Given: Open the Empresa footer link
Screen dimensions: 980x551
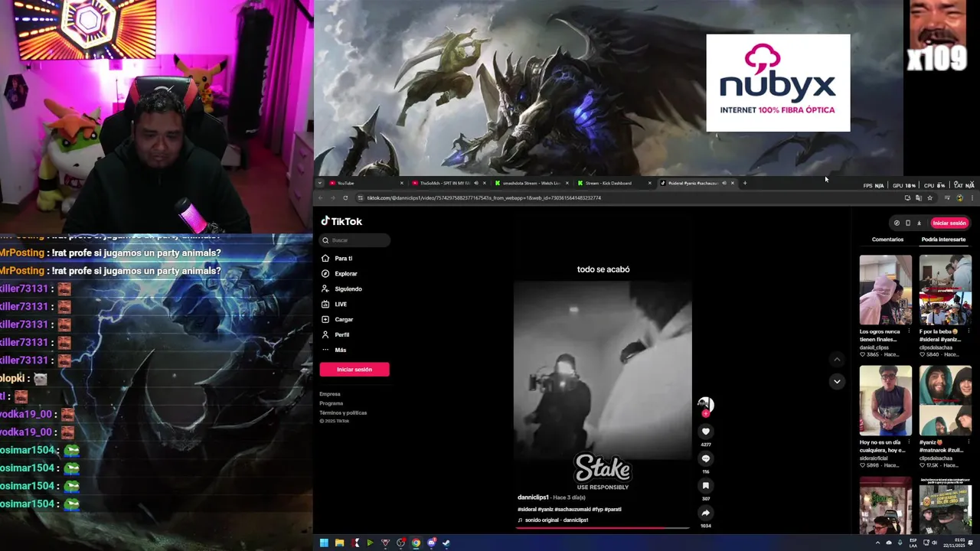Looking at the screenshot, I should click(330, 394).
